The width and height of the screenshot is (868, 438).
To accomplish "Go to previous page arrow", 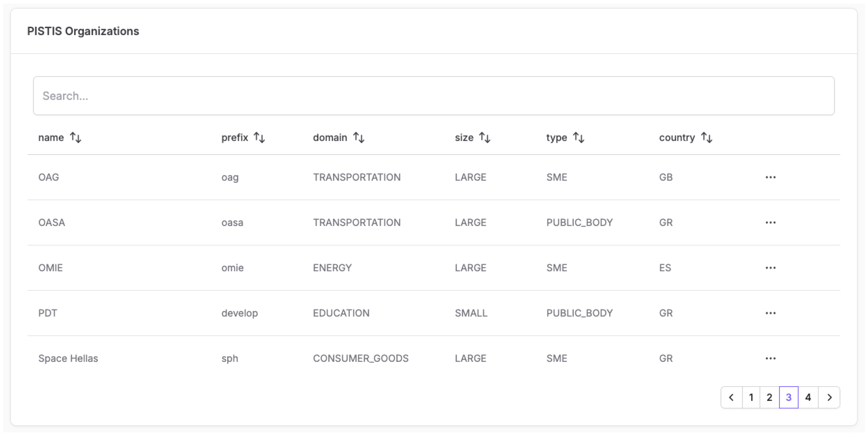I will click(x=731, y=397).
